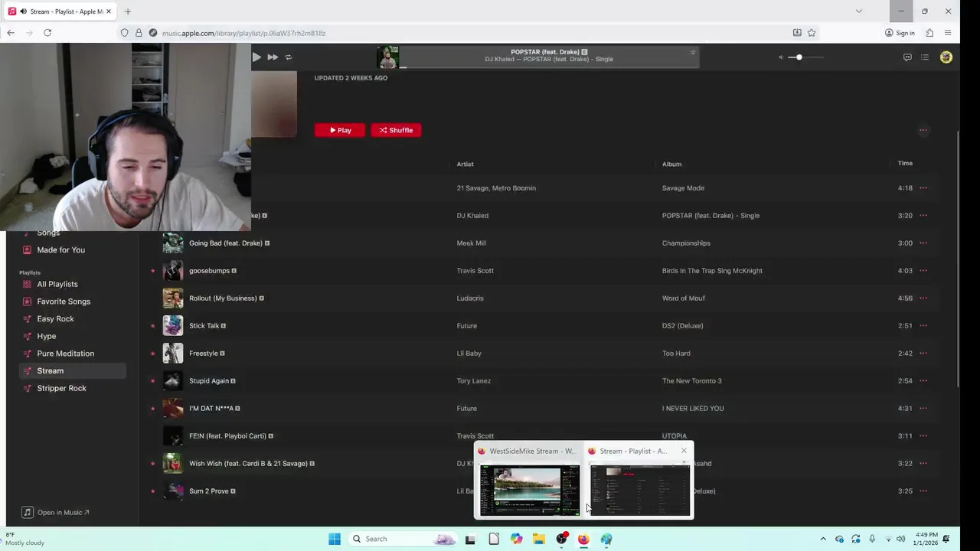Reload the page in Firefox
980x551 pixels.
47,33
